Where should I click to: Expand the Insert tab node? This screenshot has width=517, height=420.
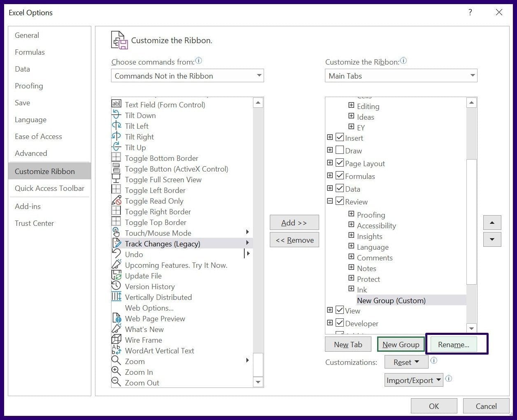[x=330, y=137]
